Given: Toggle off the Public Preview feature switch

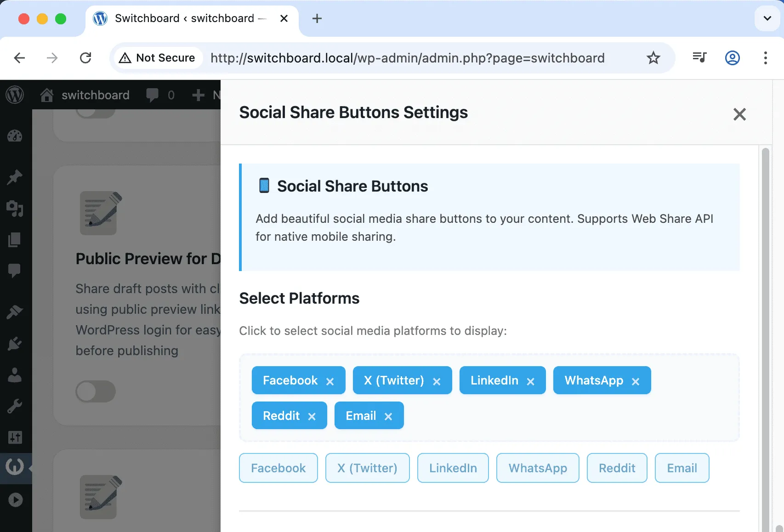Looking at the screenshot, I should tap(95, 391).
